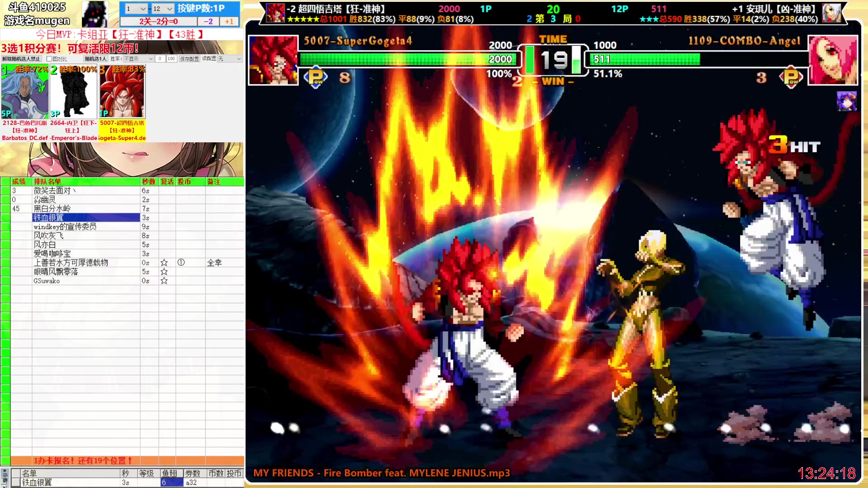Select the Barbatos 5P character thumbnail
This screenshot has height=488, width=868.
coord(24,92)
